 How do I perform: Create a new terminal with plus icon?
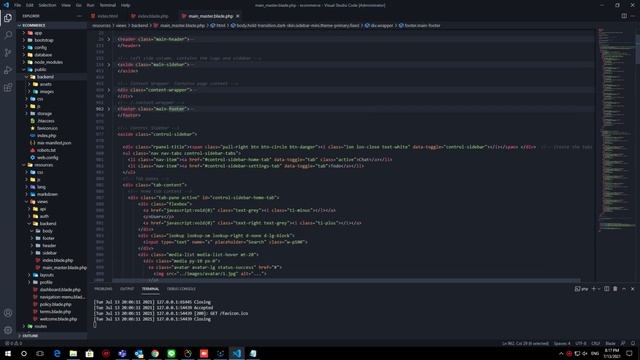point(593,289)
